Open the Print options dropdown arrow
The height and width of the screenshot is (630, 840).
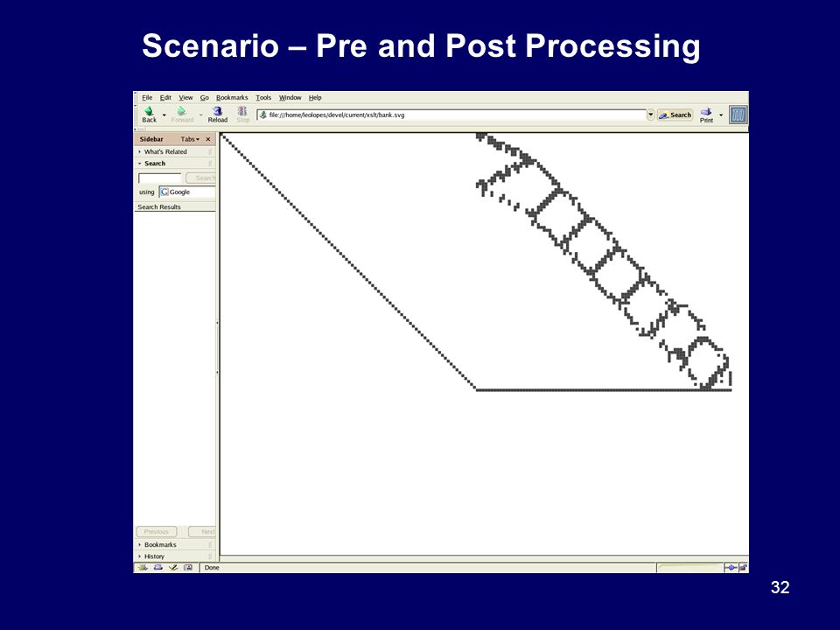pos(721,115)
